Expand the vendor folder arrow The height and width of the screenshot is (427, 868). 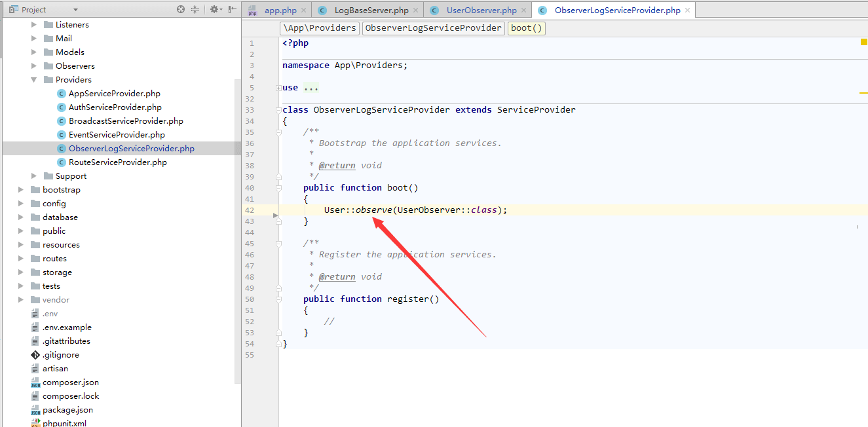pos(21,299)
